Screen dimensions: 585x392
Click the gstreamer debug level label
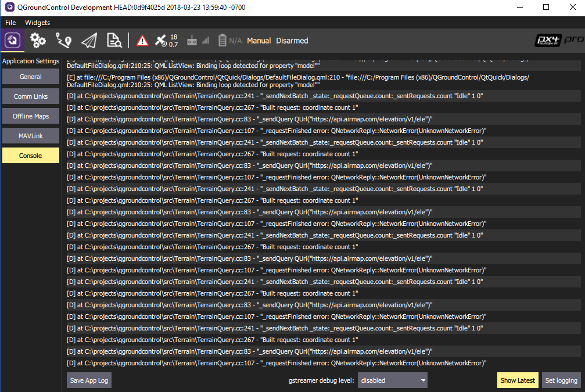coord(321,380)
